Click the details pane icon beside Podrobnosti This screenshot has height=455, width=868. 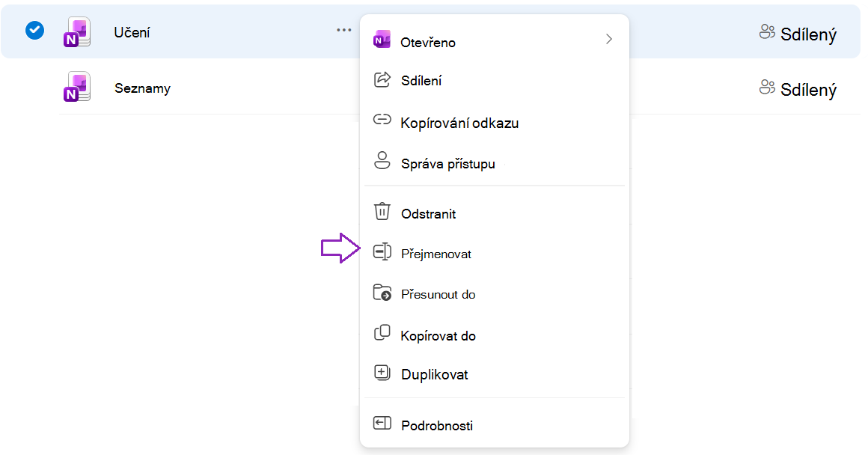coord(382,424)
